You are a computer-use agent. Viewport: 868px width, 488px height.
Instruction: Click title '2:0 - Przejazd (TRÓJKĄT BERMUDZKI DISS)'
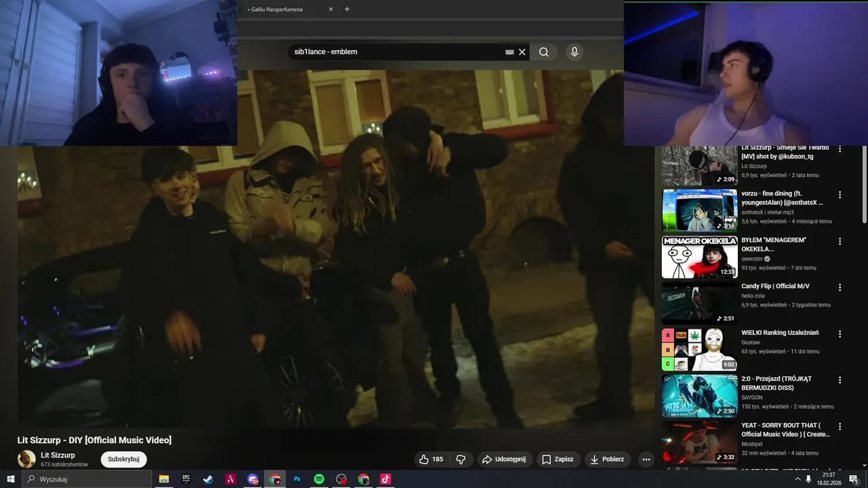(x=776, y=383)
